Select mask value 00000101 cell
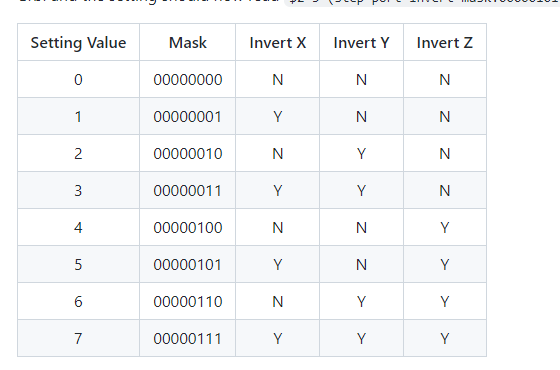Image resolution: width=560 pixels, height=370 pixels. tap(188, 265)
